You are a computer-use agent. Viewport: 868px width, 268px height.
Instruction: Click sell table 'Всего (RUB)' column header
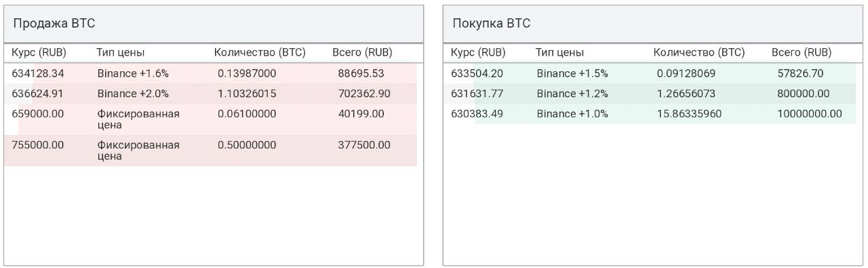pos(362,52)
